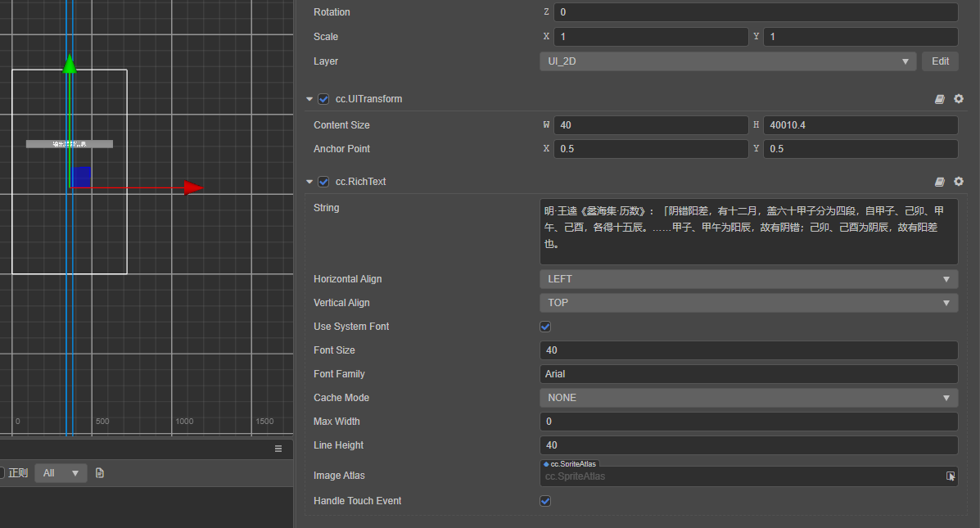The width and height of the screenshot is (980, 528).
Task: Click the Scale X input field
Action: (651, 37)
